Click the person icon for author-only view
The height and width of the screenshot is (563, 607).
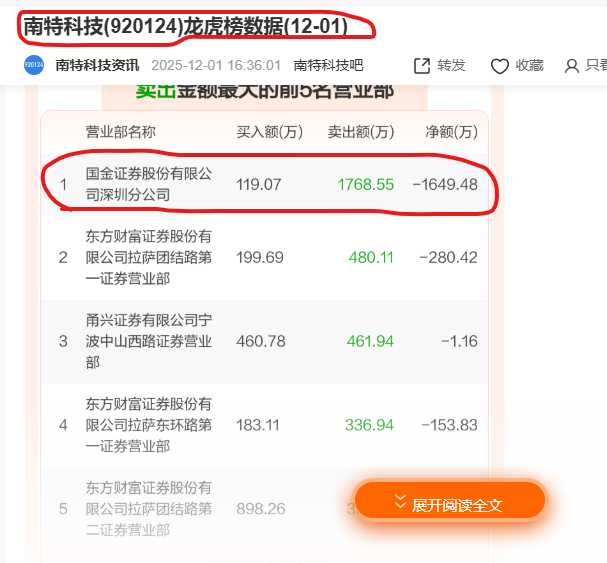point(572,66)
